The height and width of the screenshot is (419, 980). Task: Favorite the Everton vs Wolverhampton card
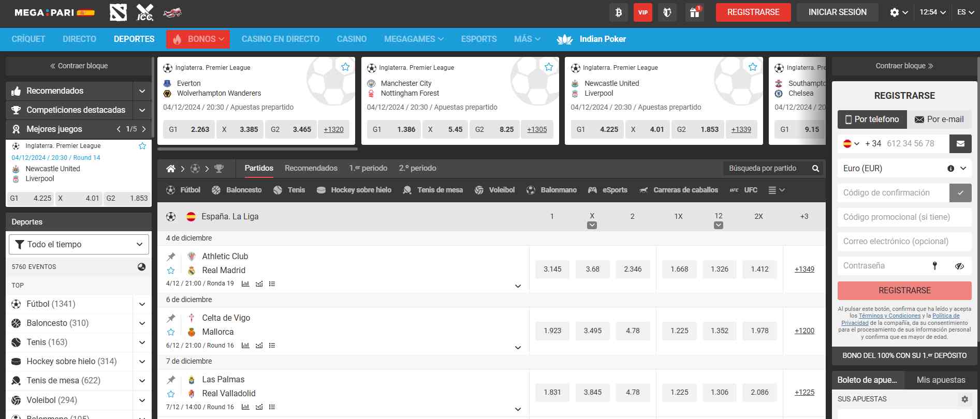point(345,67)
